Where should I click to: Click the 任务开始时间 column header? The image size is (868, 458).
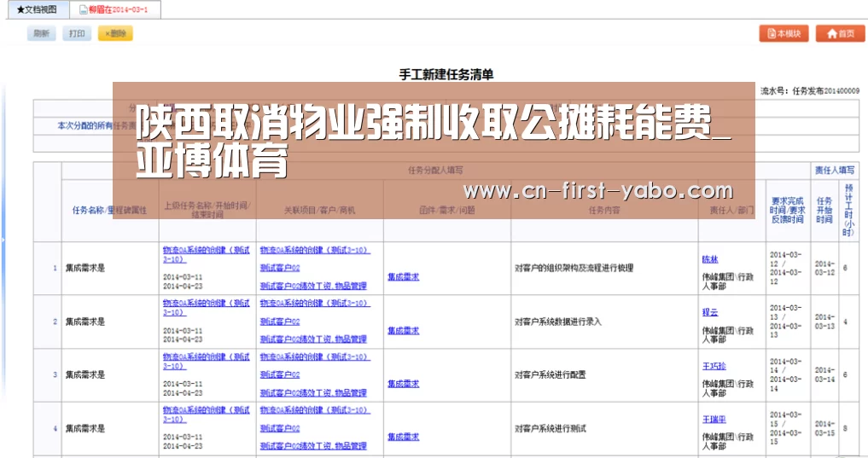[824, 210]
